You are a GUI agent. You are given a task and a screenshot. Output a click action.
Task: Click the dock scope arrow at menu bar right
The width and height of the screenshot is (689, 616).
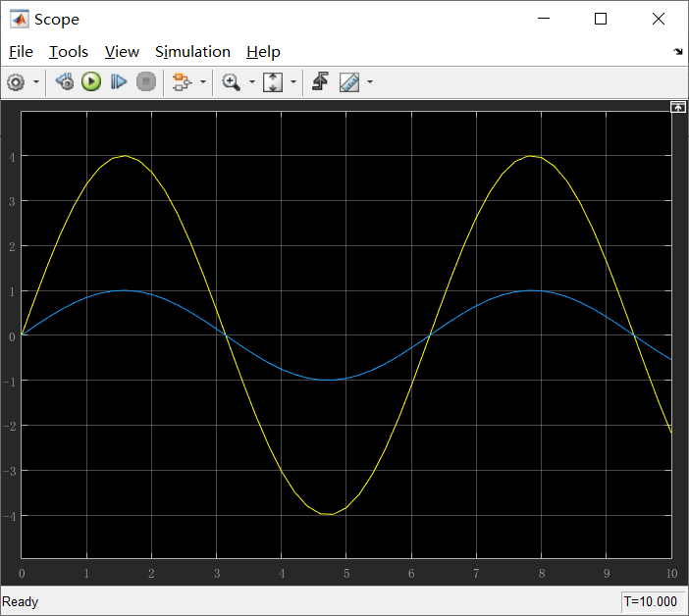(678, 52)
